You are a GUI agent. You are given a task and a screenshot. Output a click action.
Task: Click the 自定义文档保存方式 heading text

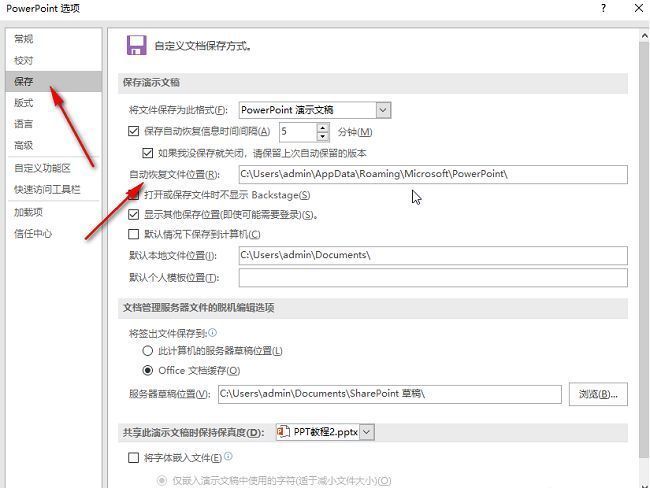point(203,46)
